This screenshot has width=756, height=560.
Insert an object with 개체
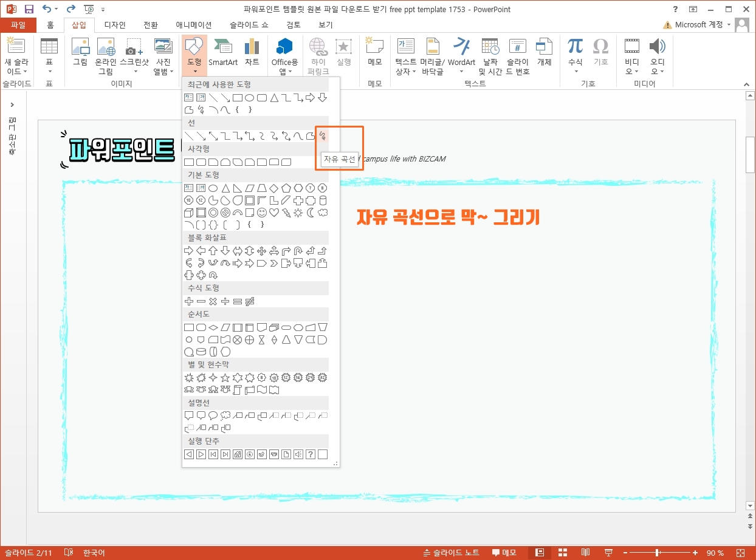pyautogui.click(x=544, y=52)
